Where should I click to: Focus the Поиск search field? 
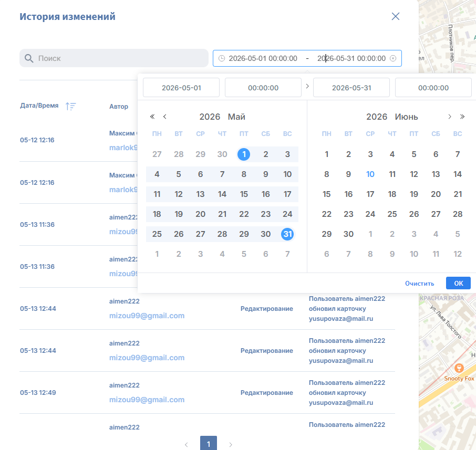(x=114, y=58)
